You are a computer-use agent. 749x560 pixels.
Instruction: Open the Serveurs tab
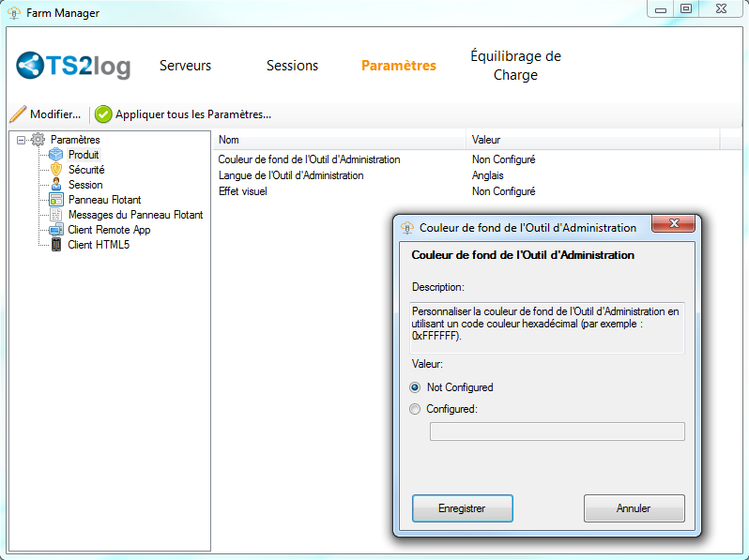pos(185,66)
